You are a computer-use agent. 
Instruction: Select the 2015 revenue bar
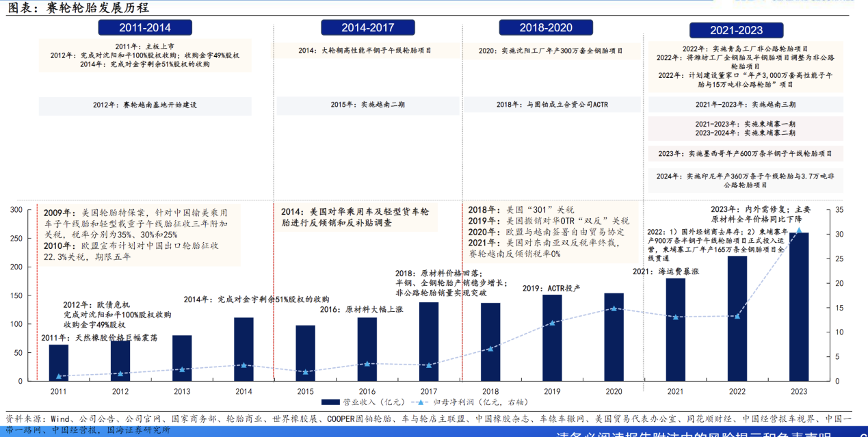point(305,353)
